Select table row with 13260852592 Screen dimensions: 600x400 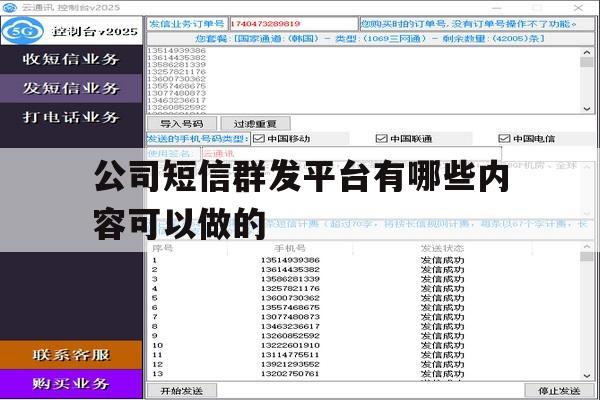point(364,336)
